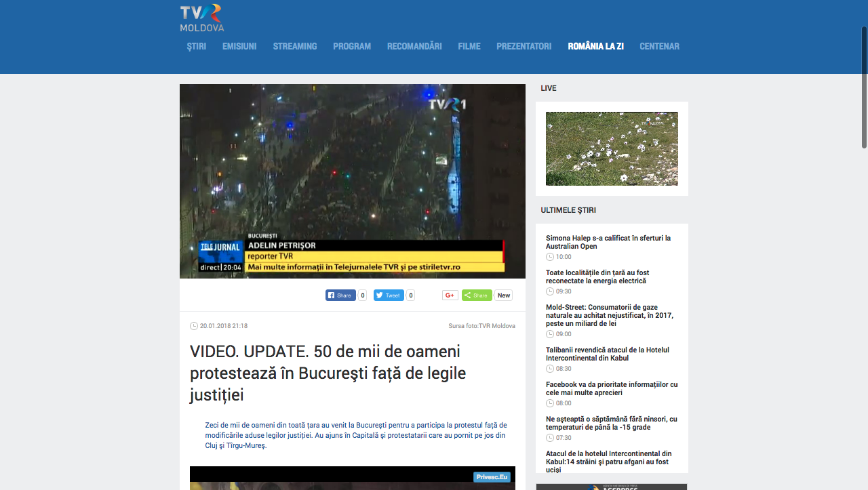Viewport: 868px width, 490px height.
Task: Click the intro paragraph starting 'Zeci de mii'
Action: point(356,435)
